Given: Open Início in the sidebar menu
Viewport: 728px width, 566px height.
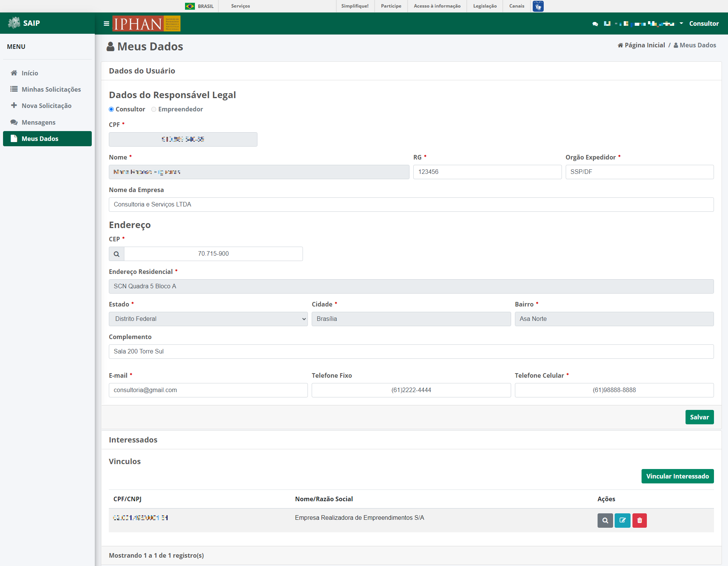Looking at the screenshot, I should 47,73.
